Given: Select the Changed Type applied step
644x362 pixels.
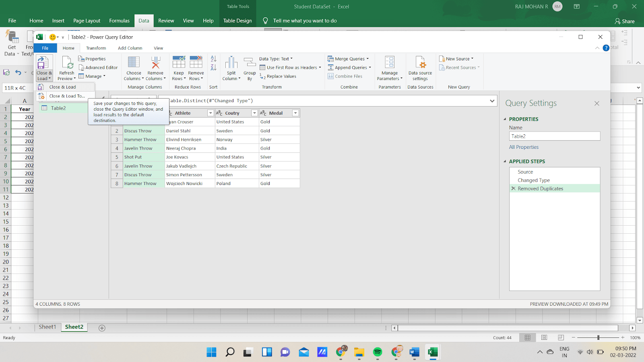Looking at the screenshot, I should [x=534, y=180].
